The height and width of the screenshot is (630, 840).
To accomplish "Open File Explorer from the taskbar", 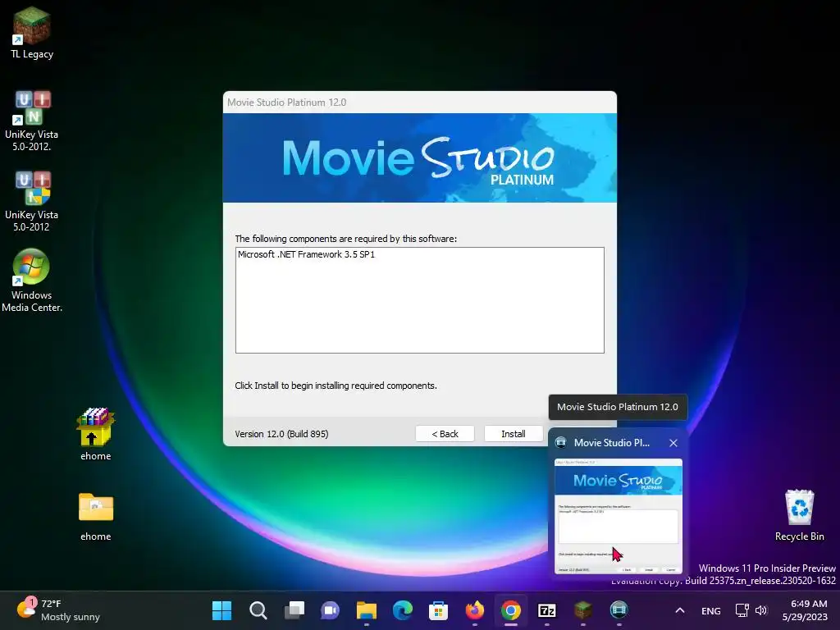I will tap(367, 610).
